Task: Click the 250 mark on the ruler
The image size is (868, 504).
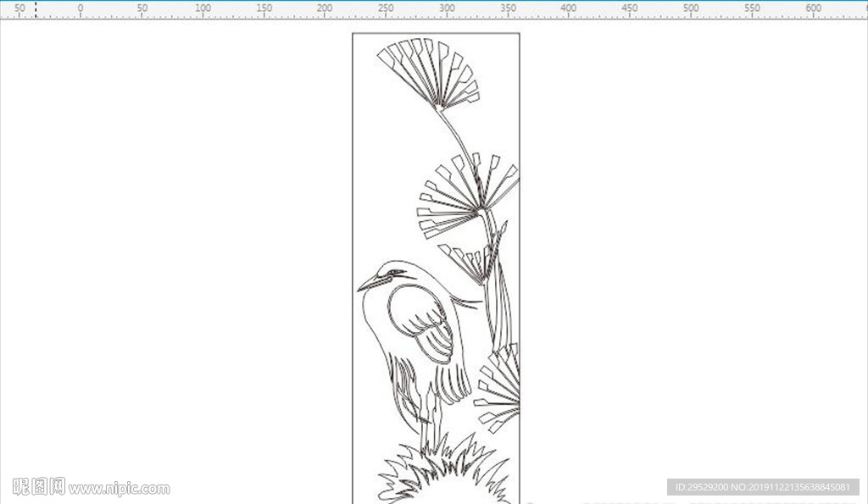Action: click(386, 8)
